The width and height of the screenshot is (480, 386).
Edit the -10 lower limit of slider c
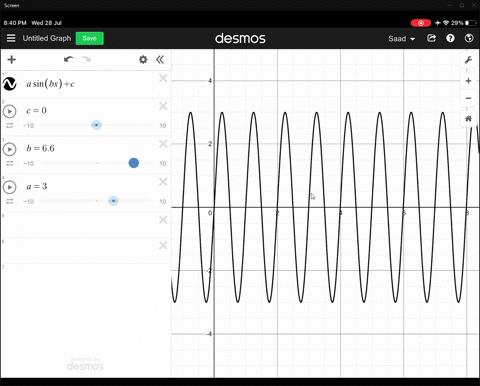pos(29,126)
